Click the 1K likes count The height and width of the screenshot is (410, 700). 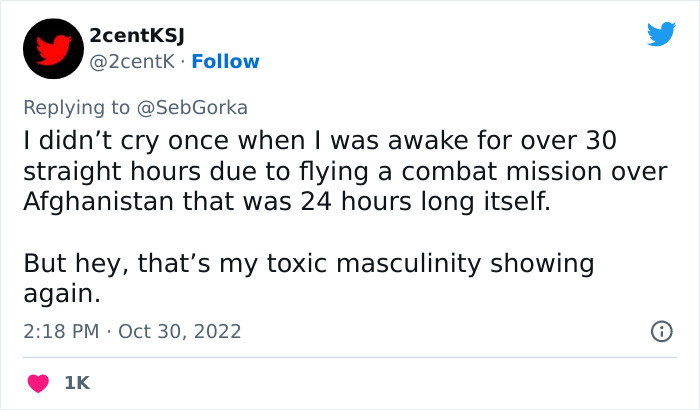(77, 383)
